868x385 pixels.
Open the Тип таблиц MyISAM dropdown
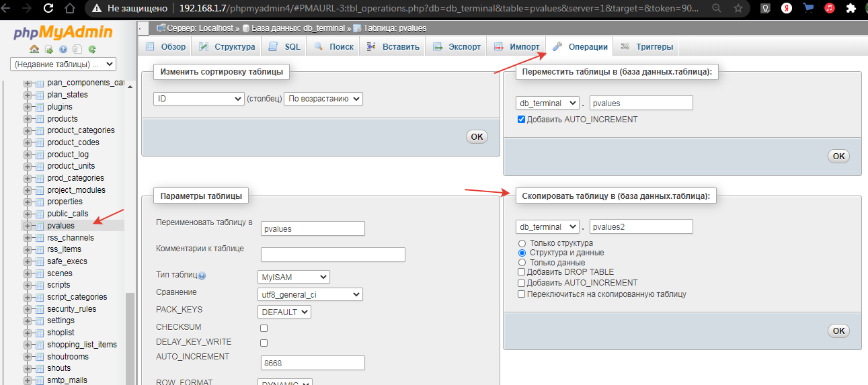[294, 277]
